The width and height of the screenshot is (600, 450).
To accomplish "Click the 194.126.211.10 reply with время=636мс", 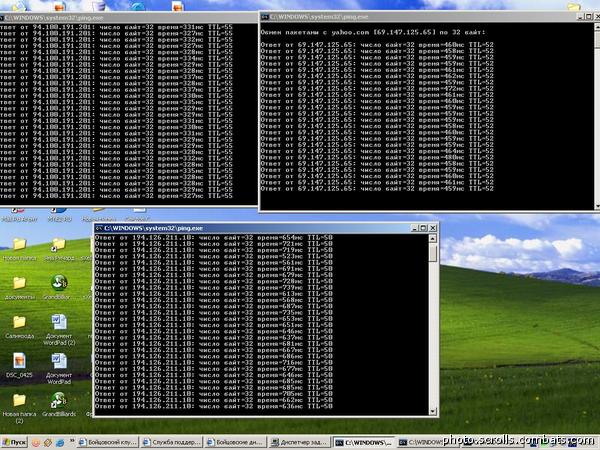I will (x=214, y=406).
